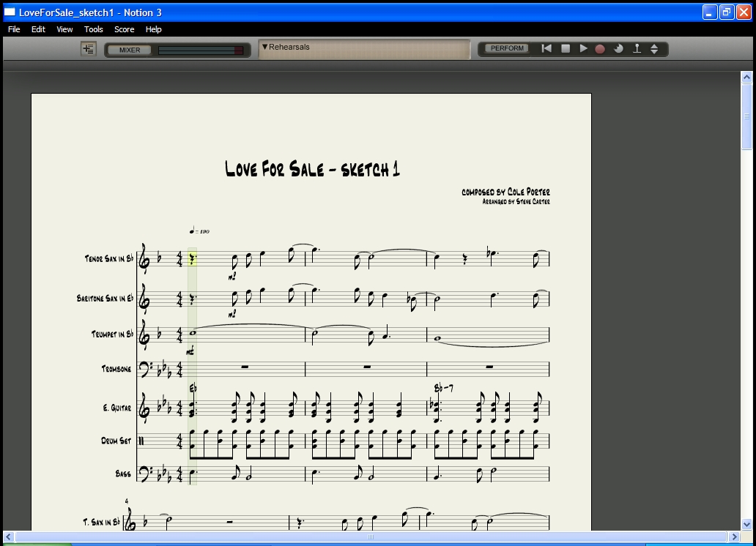Open the View menu
756x546 pixels.
pyautogui.click(x=64, y=29)
